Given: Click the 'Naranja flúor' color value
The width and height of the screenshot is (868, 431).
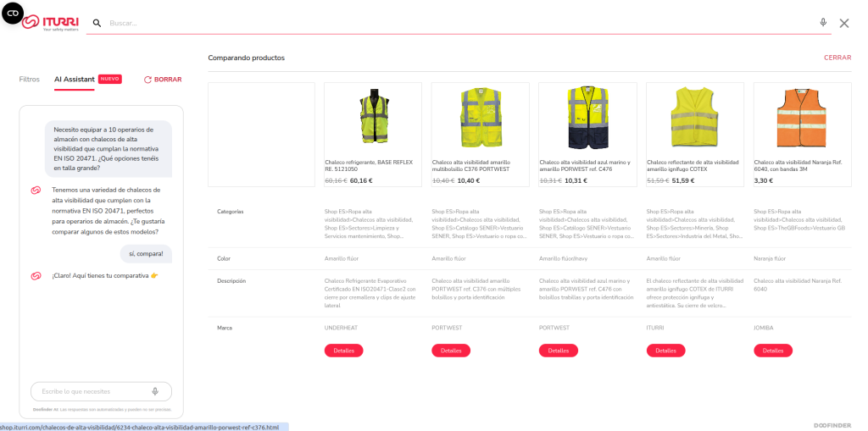Looking at the screenshot, I should click(x=769, y=258).
